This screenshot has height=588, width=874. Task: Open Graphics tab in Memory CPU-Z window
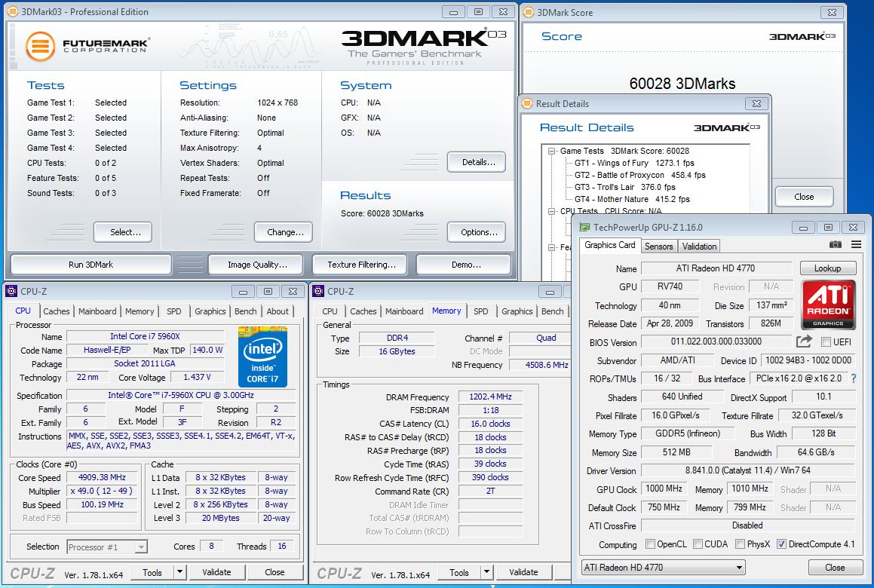tap(517, 311)
